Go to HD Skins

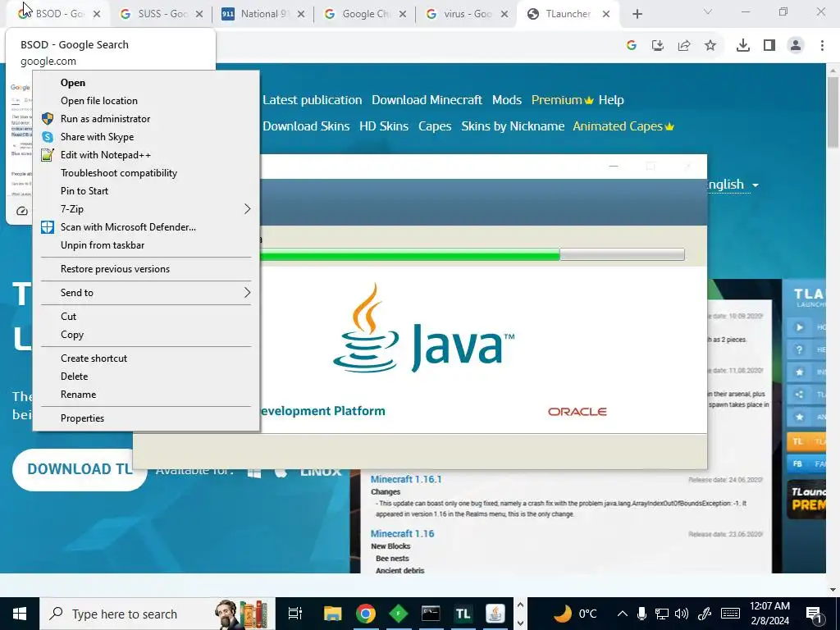pos(384,126)
